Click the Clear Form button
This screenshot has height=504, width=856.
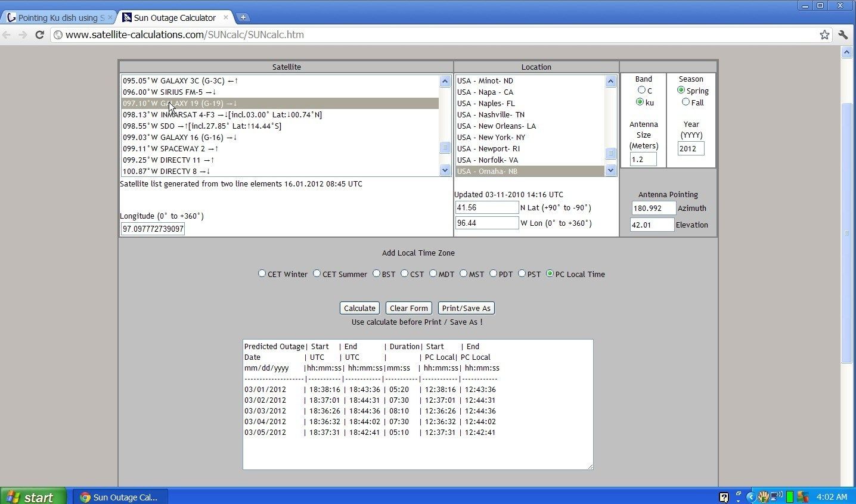click(408, 308)
